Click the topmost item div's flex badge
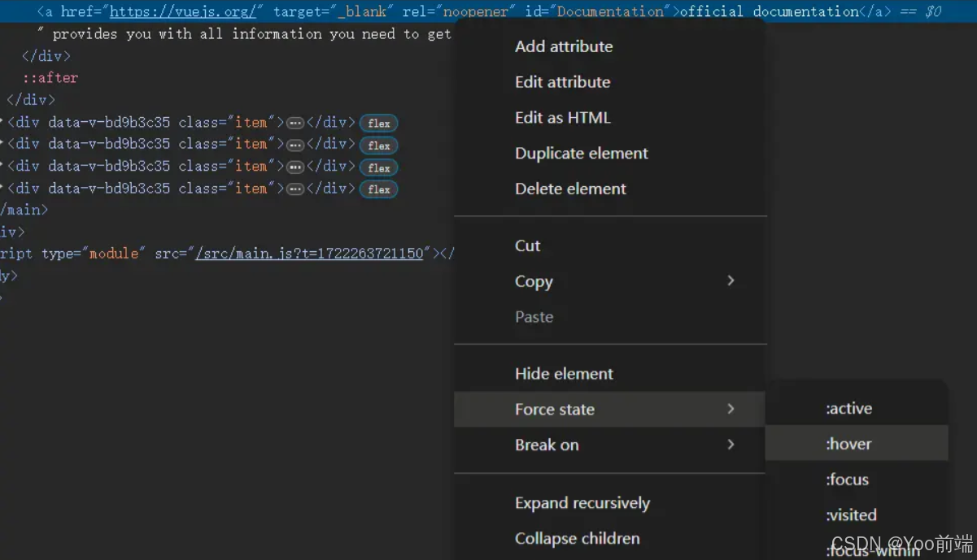Image resolution: width=977 pixels, height=560 pixels. [378, 124]
